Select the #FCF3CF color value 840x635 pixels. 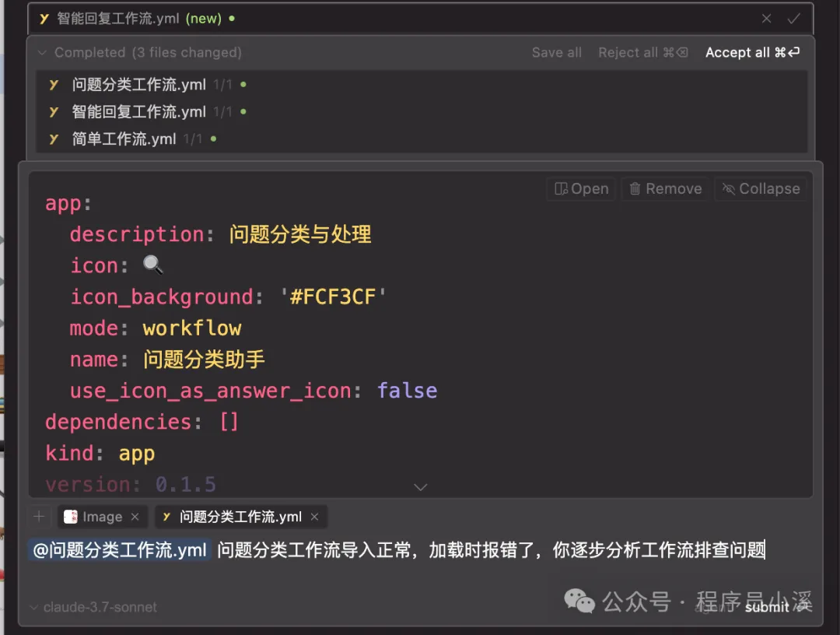coord(334,296)
